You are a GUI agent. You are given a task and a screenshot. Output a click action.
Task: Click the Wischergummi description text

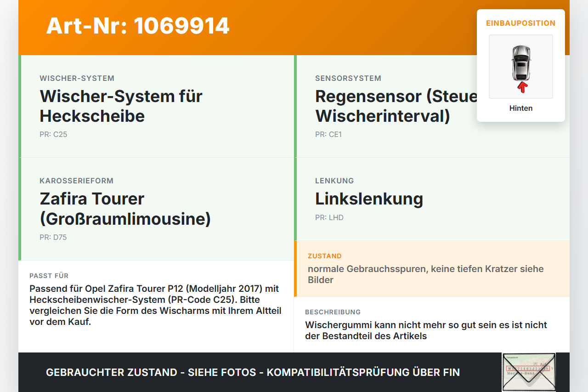click(x=426, y=330)
